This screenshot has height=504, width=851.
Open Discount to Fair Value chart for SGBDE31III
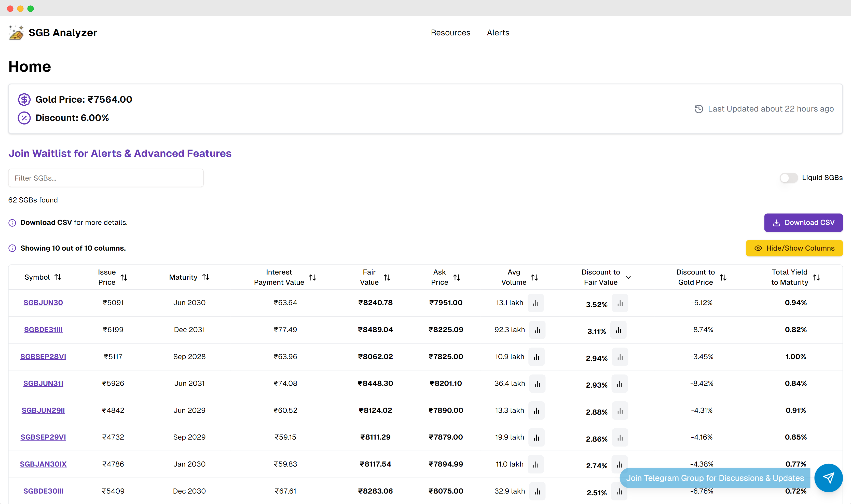[x=618, y=330]
